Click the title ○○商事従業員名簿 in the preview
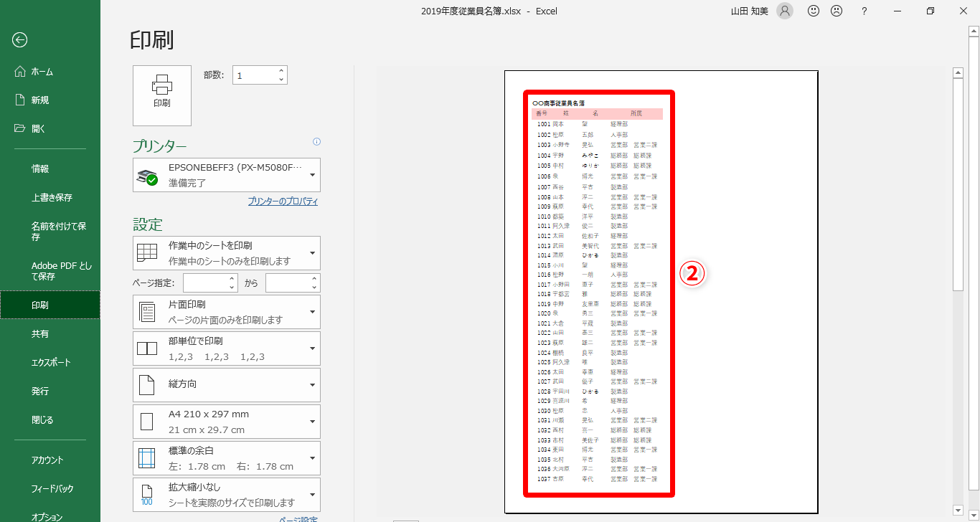The width and height of the screenshot is (980, 522). point(559,104)
